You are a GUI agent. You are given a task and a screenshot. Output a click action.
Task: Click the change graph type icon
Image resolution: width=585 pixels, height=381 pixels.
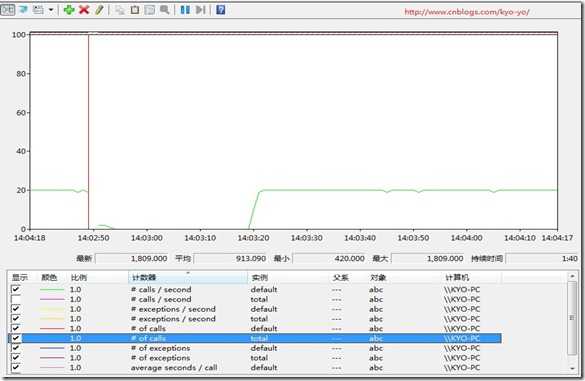point(38,10)
